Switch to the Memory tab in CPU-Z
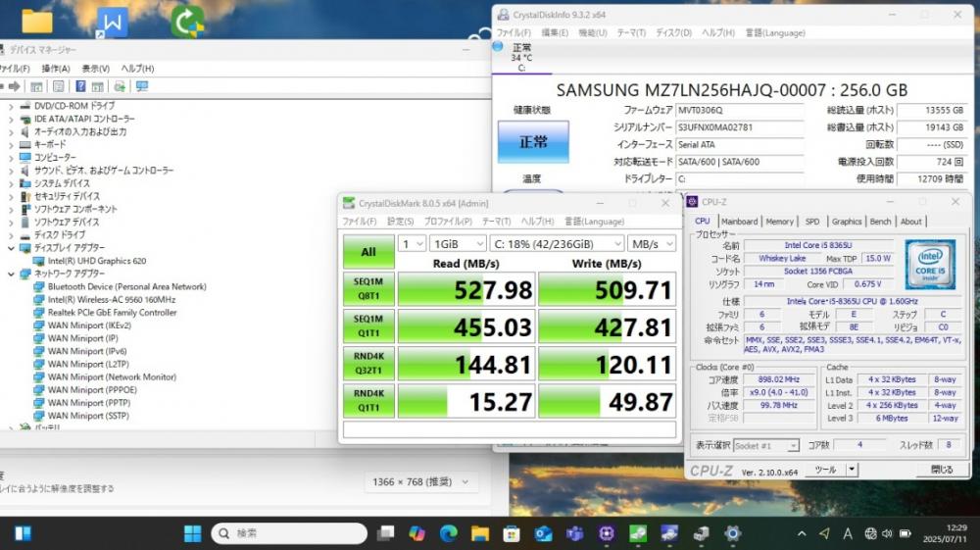This screenshot has width=980, height=550. click(x=779, y=222)
